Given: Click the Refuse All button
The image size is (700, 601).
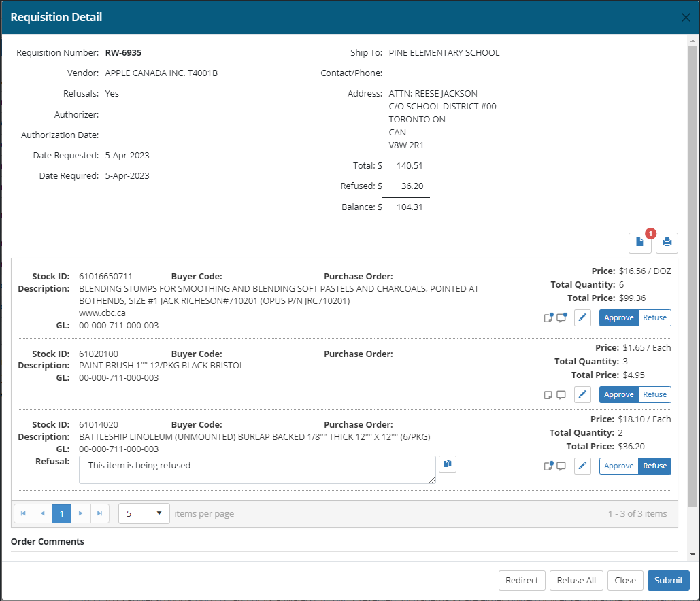Looking at the screenshot, I should coord(576,580).
